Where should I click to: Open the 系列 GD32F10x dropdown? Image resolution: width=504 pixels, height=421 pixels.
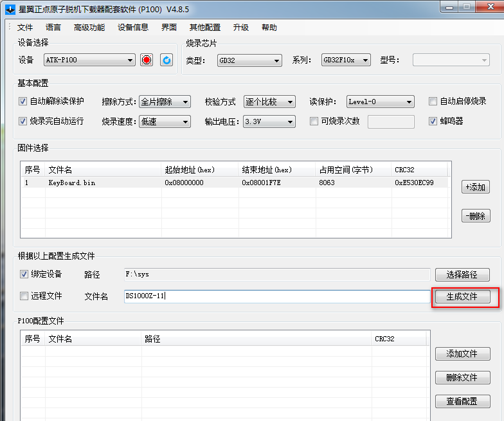[x=346, y=60]
